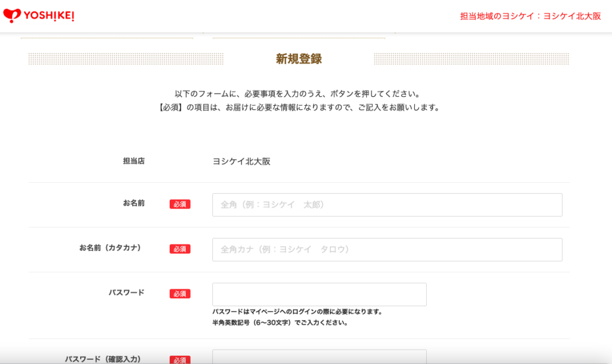Open the 担当地域のヨシケイ：ヨシケイ北大阪 link
The height and width of the screenshot is (364, 612).
coord(530,16)
